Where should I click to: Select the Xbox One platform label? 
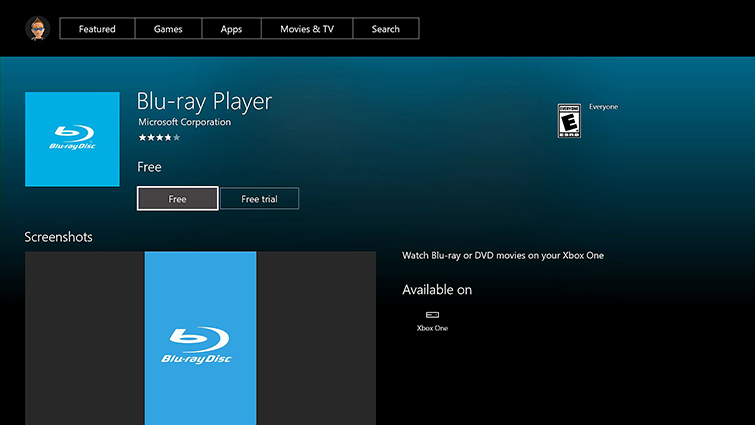[x=432, y=328]
